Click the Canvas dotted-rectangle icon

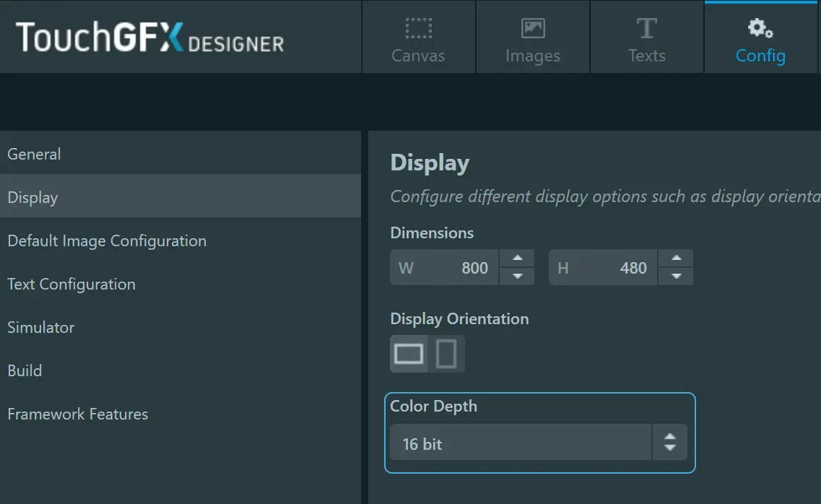(418, 28)
